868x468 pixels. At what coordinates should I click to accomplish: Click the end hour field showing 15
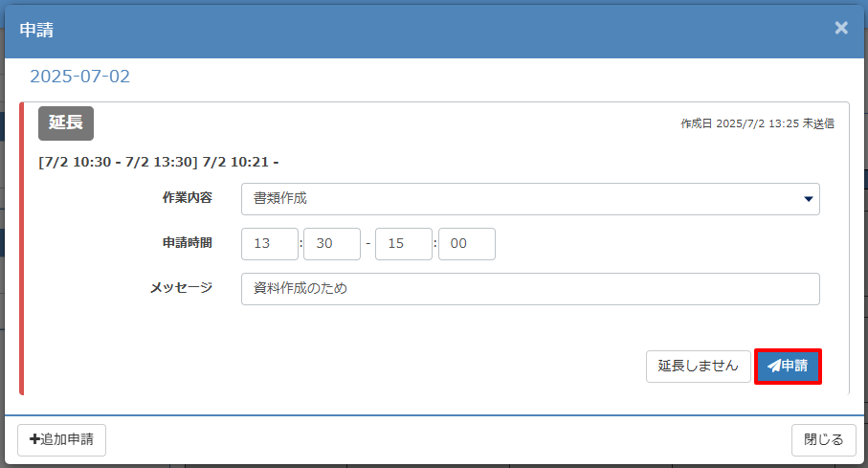tap(404, 244)
